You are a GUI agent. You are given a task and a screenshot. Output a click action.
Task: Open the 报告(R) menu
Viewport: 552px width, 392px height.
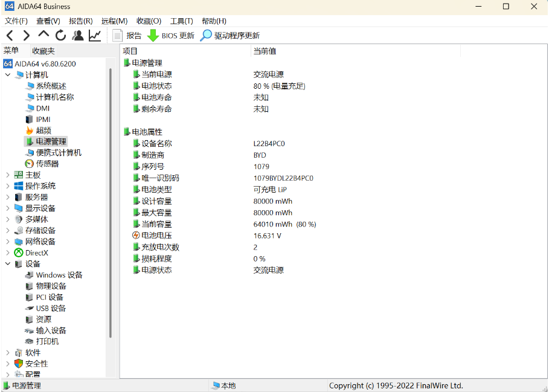pyautogui.click(x=80, y=21)
